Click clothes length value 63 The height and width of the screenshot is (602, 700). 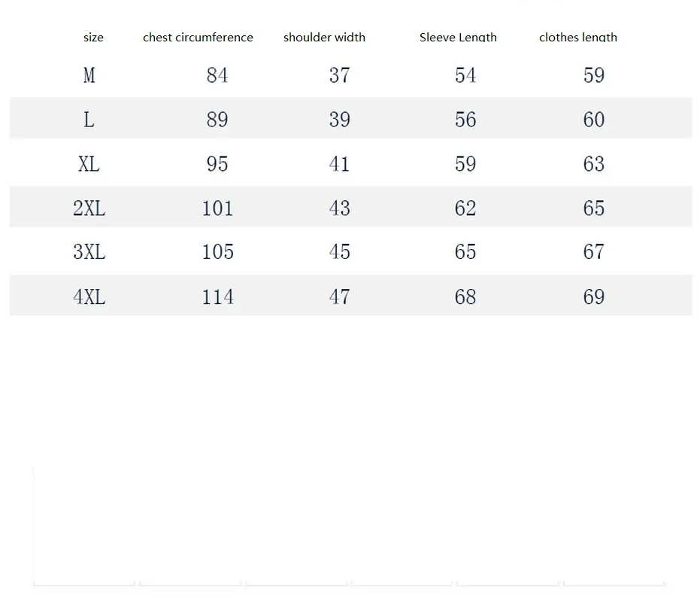594,164
